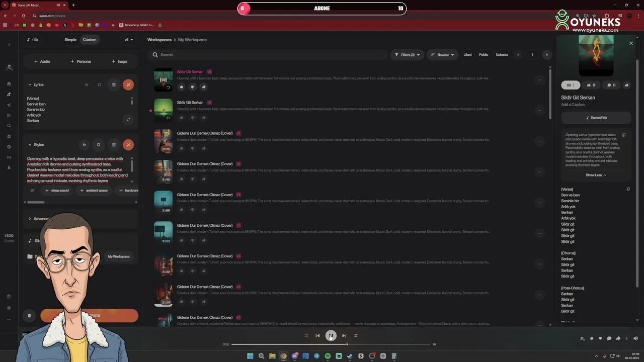Dislike the first Siktir Git Serkan song
The height and width of the screenshot is (362, 644).
pyautogui.click(x=193, y=87)
